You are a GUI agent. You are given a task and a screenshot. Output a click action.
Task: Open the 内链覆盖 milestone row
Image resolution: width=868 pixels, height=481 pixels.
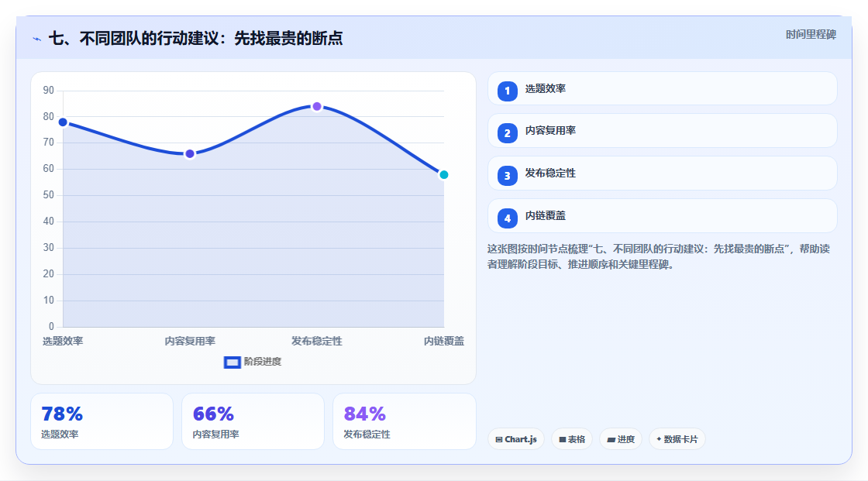662,216
